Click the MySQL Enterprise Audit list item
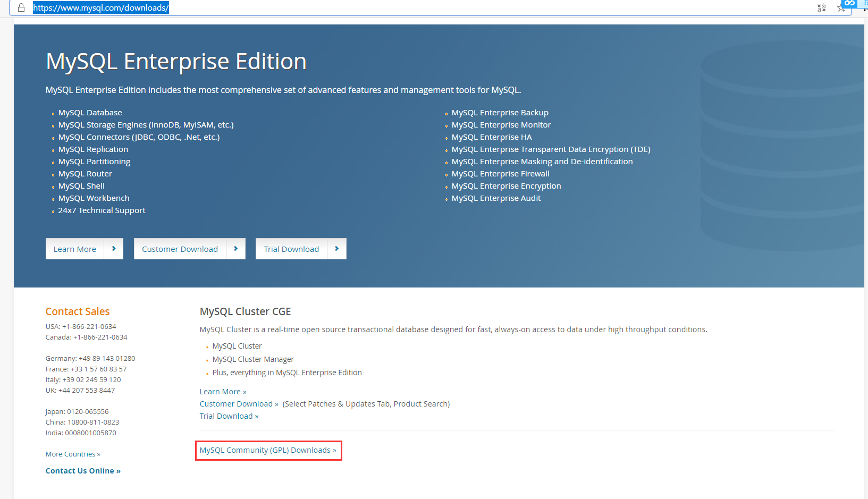The width and height of the screenshot is (868, 499). [x=496, y=198]
